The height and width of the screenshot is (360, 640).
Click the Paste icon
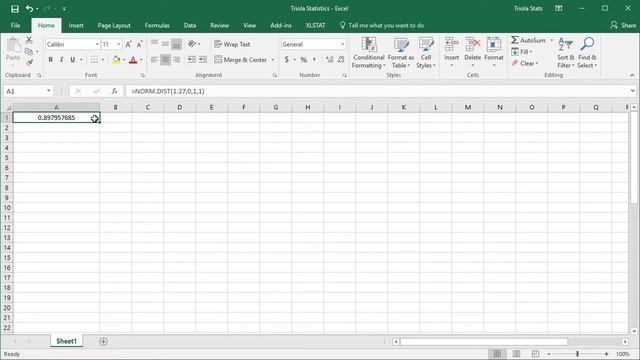(x=13, y=45)
